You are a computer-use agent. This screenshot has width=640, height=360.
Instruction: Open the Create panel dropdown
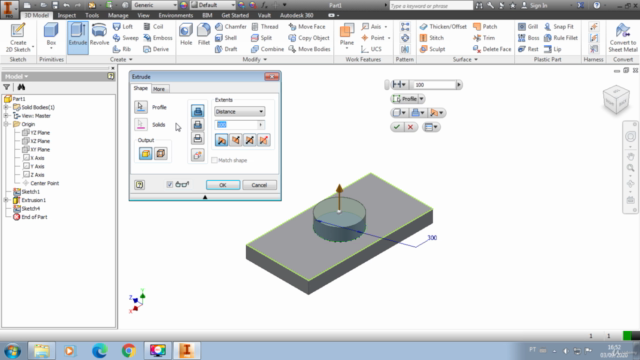point(121,60)
